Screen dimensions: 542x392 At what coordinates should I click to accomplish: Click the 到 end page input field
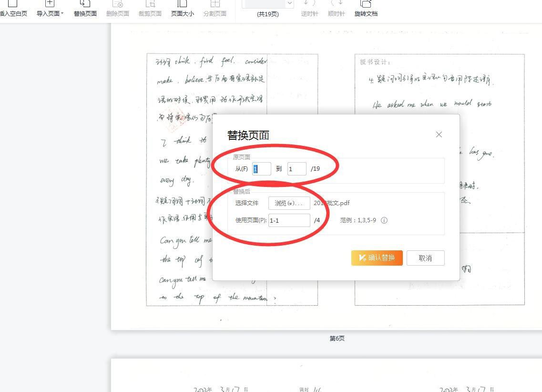pos(297,169)
